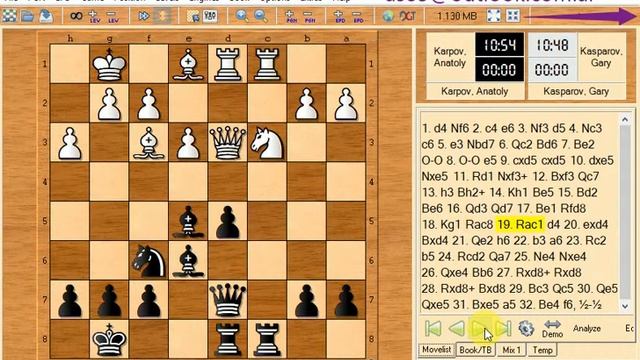Screen dimensions: 640x360
Task: Click the white queen on d3
Action: pos(227,142)
